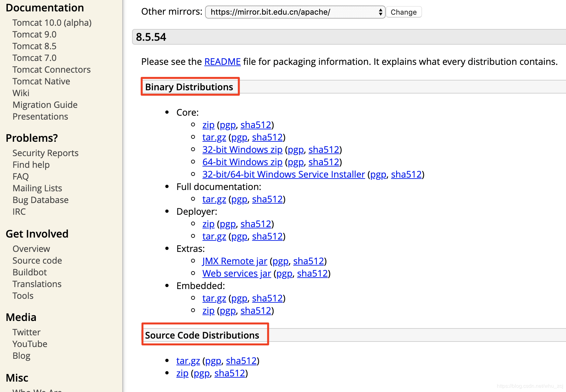Open Security Reports
This screenshot has width=566, height=392.
[45, 153]
